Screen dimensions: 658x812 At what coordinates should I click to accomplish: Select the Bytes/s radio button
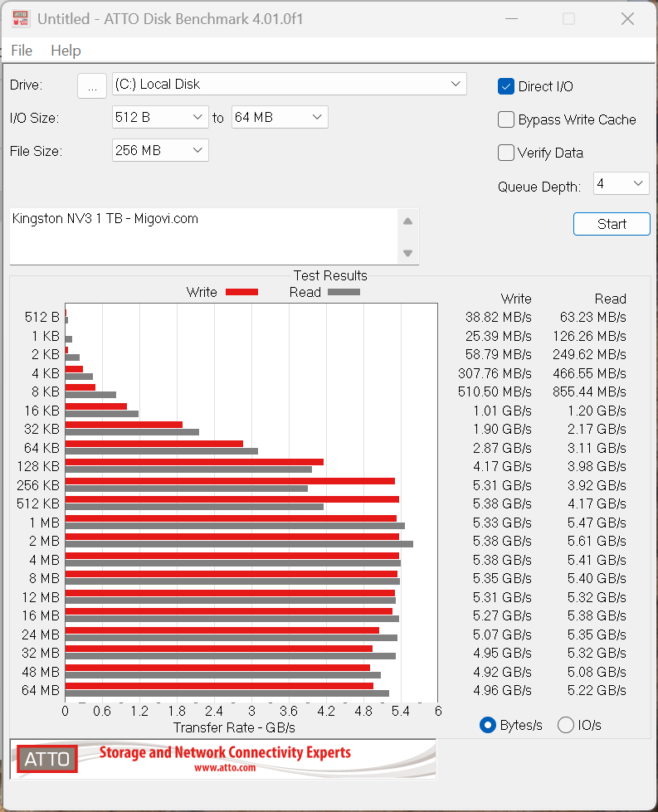pos(488,725)
